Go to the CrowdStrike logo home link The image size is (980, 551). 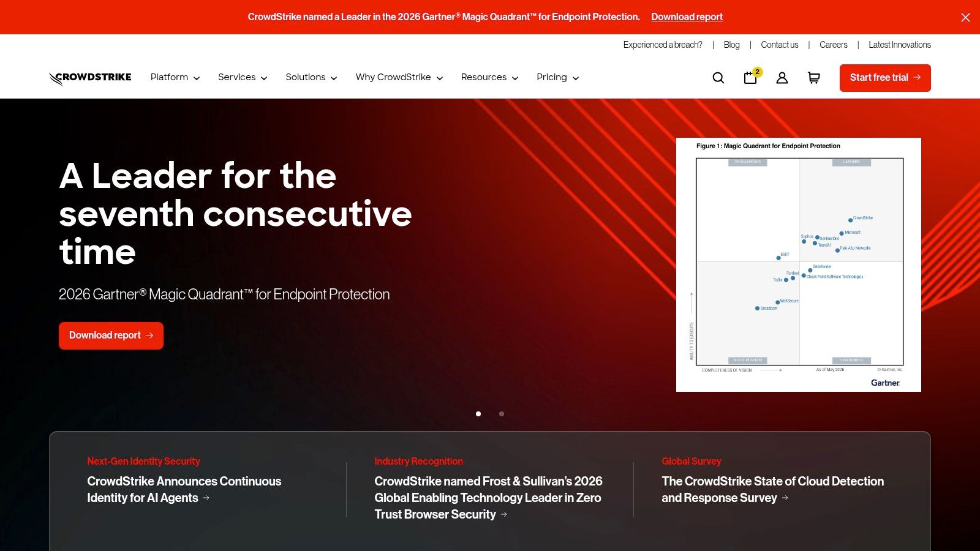coord(90,78)
